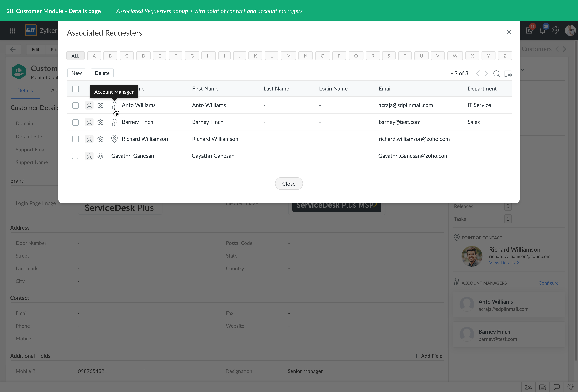578x392 pixels.
Task: Click user icon in Richard Williamson row
Action: tap(89, 139)
